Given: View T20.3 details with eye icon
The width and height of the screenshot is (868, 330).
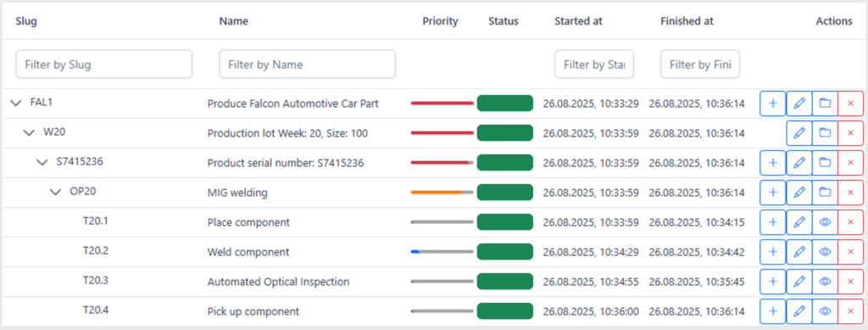Looking at the screenshot, I should [825, 282].
